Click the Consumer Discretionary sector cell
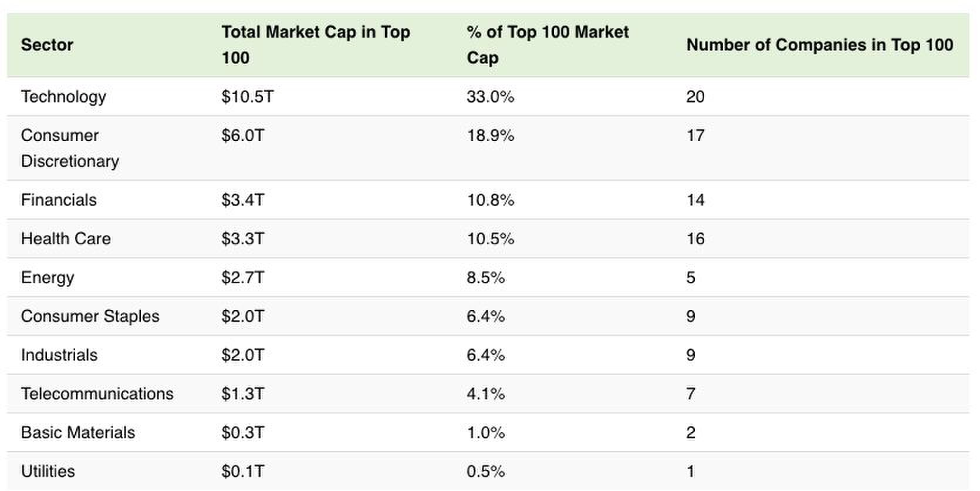This screenshot has width=980, height=491. 70,148
